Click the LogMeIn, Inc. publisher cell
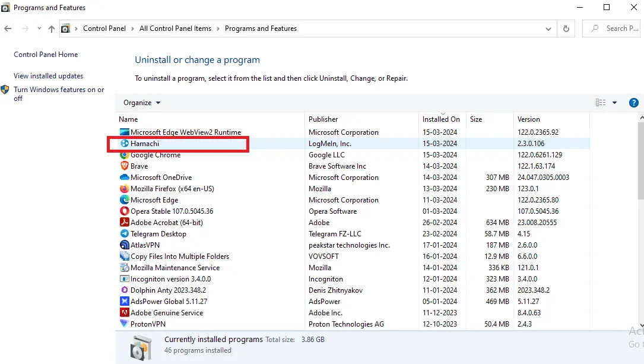The width and height of the screenshot is (644, 364). point(330,143)
